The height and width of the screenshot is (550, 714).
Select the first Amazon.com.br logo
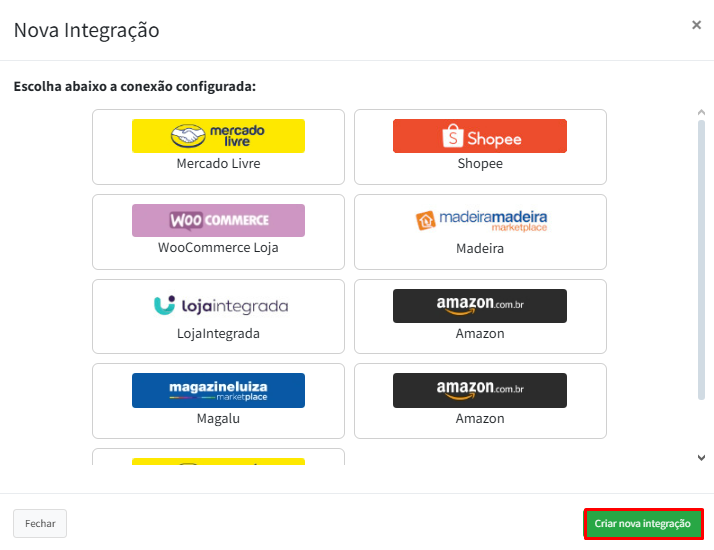tap(480, 305)
